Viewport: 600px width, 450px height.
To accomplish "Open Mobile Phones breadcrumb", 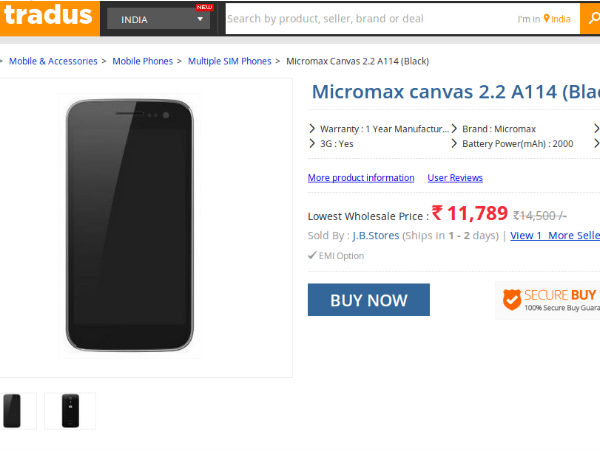I will [142, 61].
